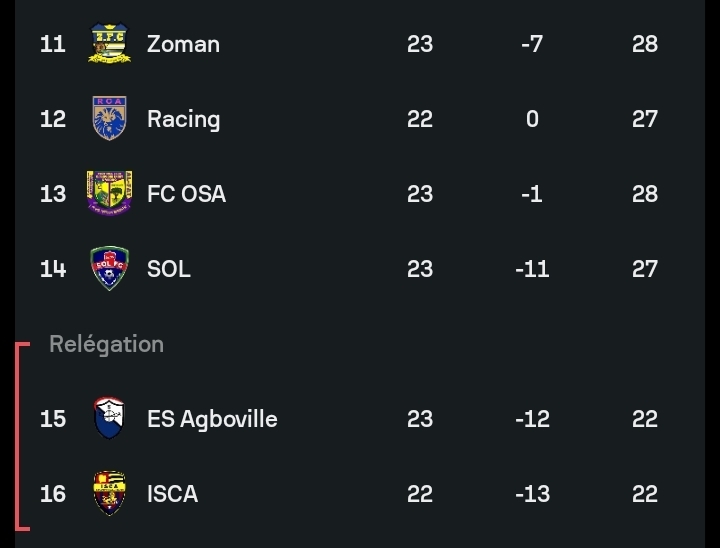
Task: Tap the SOL FC shield logo
Action: (109, 269)
